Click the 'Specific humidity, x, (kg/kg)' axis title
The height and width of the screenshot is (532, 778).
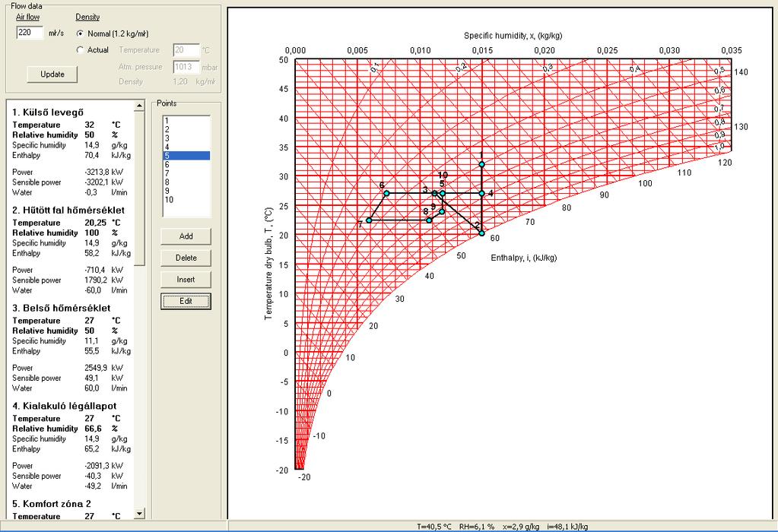[513, 36]
